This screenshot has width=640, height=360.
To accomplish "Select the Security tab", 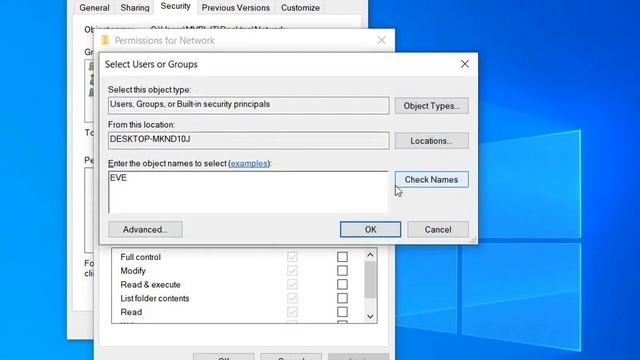I will [x=176, y=7].
